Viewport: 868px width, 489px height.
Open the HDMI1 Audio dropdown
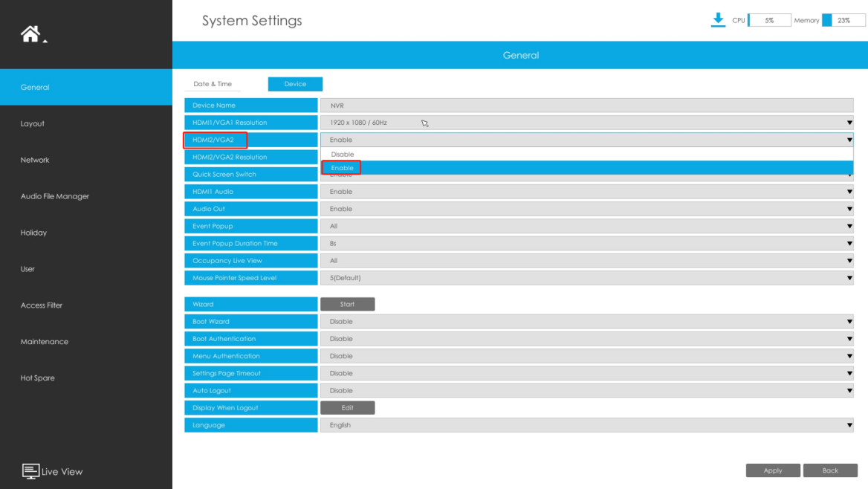coord(587,192)
